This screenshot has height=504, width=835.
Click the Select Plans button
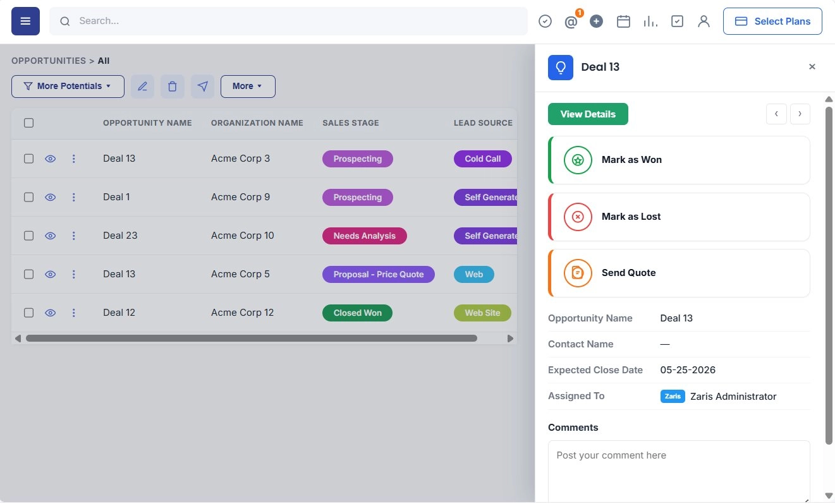click(772, 21)
